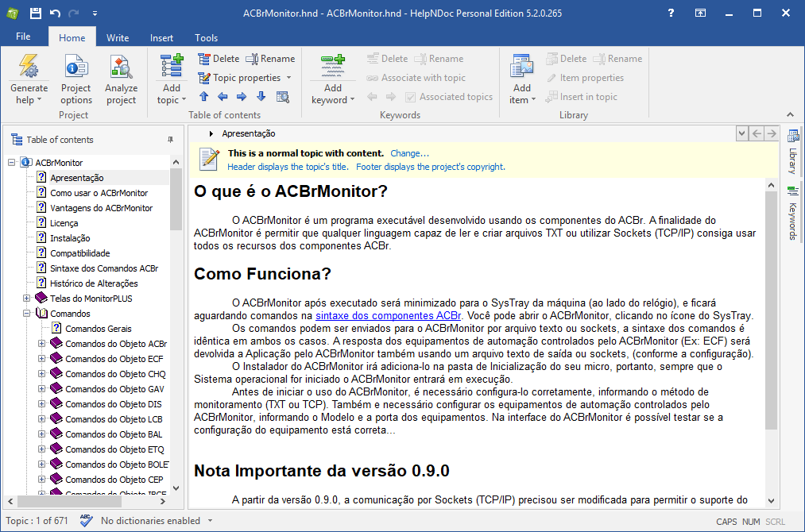805x532 pixels.
Task: Move topic up with blue up arrow
Action: (203, 96)
